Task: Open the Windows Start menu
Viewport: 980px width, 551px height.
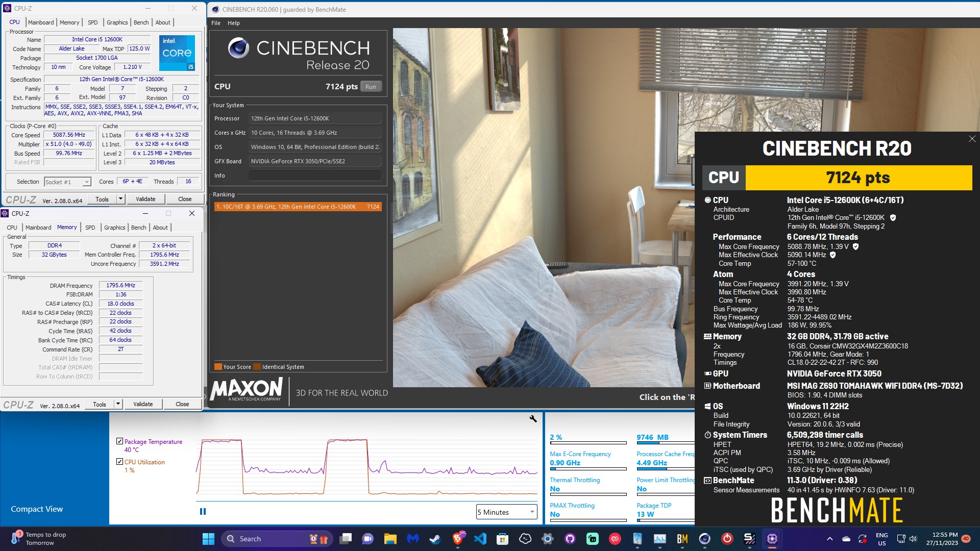Action: click(x=208, y=539)
